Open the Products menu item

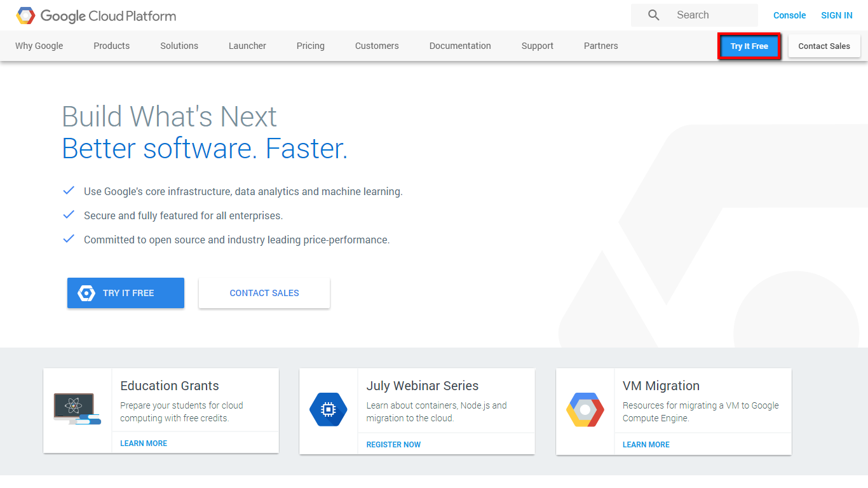[111, 46]
